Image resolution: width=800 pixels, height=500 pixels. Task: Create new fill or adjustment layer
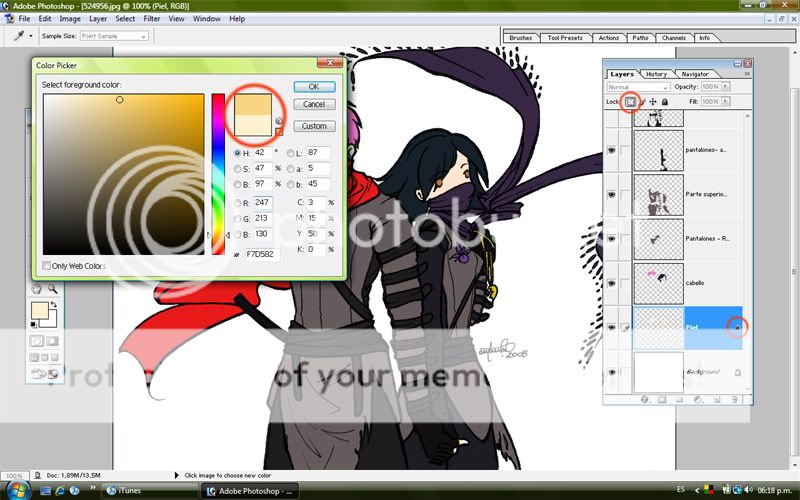tap(698, 400)
